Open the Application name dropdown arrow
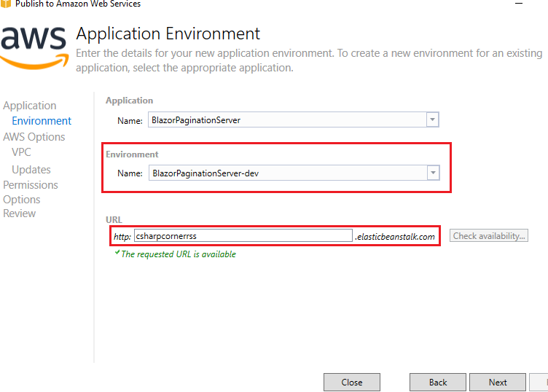This screenshot has height=392, width=548. pos(432,119)
